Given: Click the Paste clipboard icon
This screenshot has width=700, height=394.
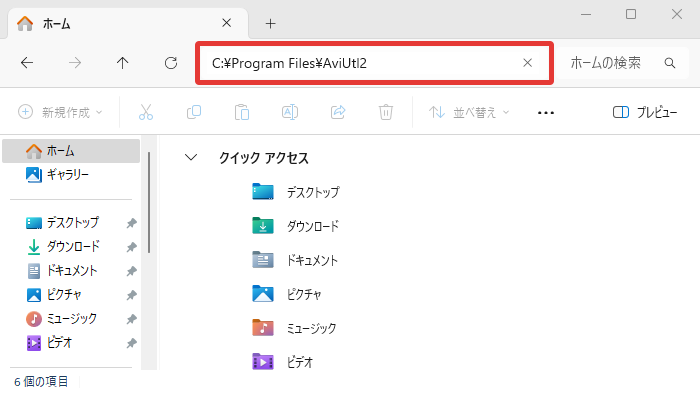Looking at the screenshot, I should [x=242, y=112].
